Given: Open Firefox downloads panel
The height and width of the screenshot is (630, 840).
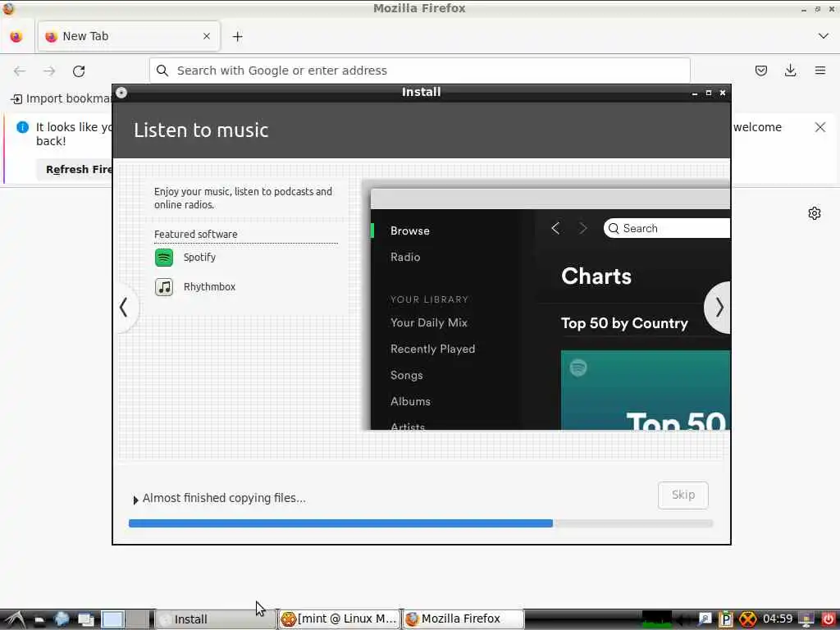Looking at the screenshot, I should click(790, 71).
